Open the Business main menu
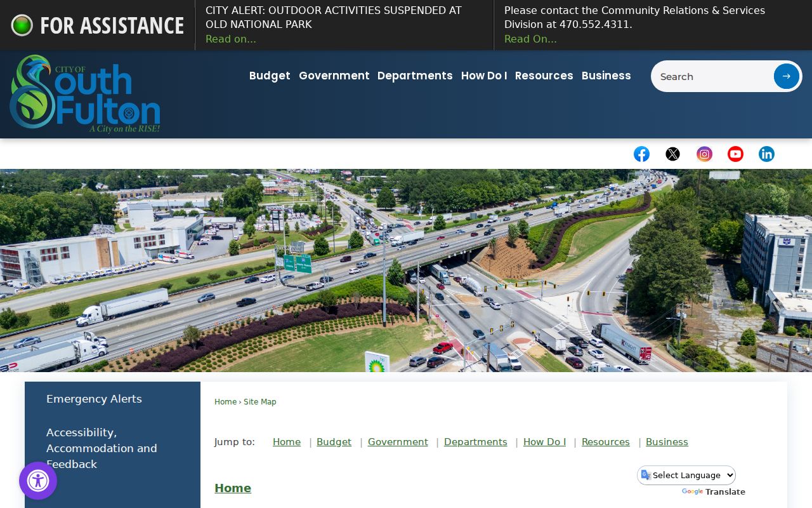This screenshot has height=508, width=812. [606, 76]
